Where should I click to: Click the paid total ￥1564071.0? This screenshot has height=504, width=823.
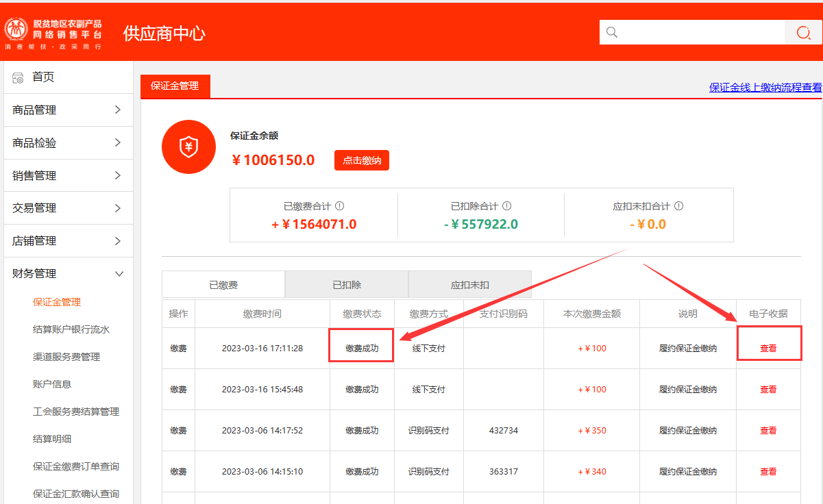pos(314,225)
